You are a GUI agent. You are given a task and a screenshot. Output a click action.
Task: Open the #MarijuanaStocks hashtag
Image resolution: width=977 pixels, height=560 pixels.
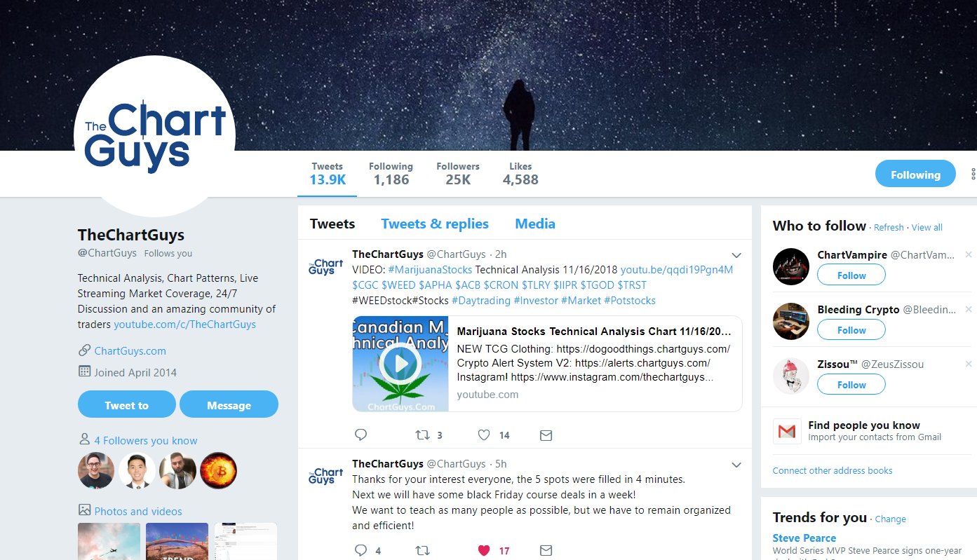(x=430, y=270)
